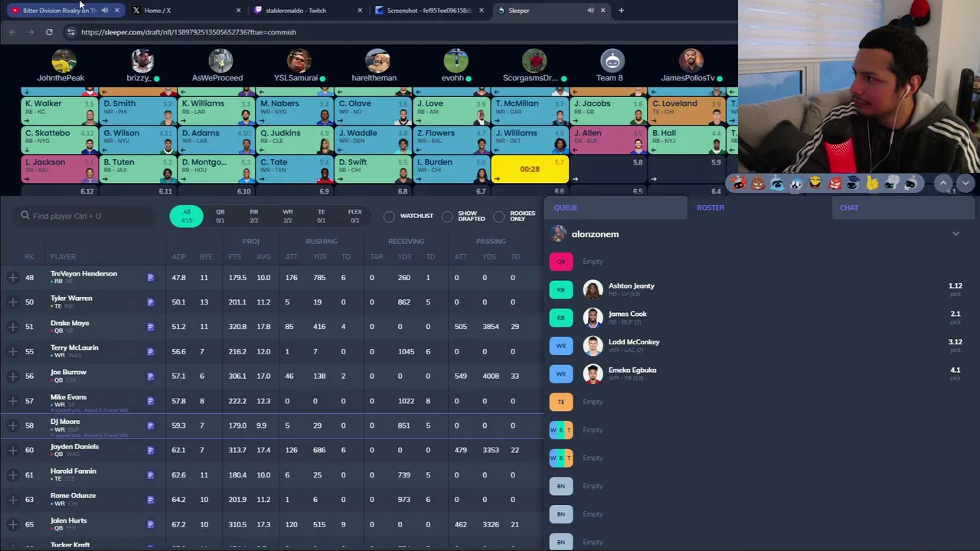Enable the Show Drafted option

point(448,217)
